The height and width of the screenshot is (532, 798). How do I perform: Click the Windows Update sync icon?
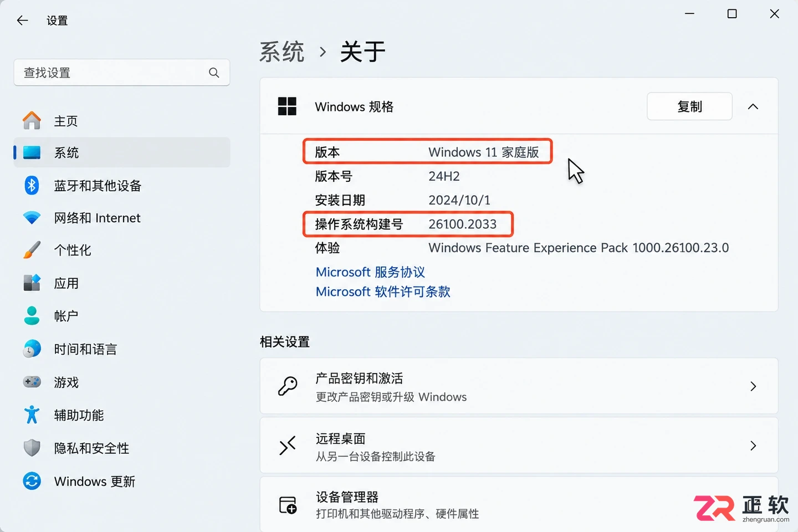click(32, 481)
